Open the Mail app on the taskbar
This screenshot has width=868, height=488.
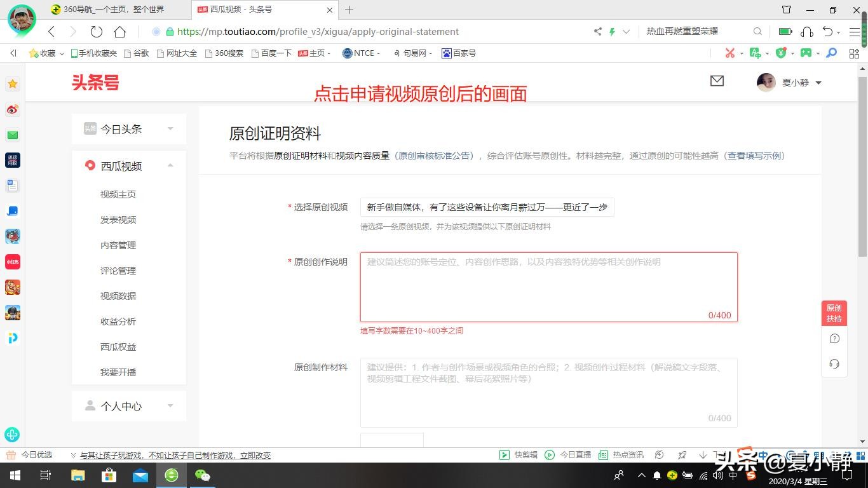tap(140, 475)
